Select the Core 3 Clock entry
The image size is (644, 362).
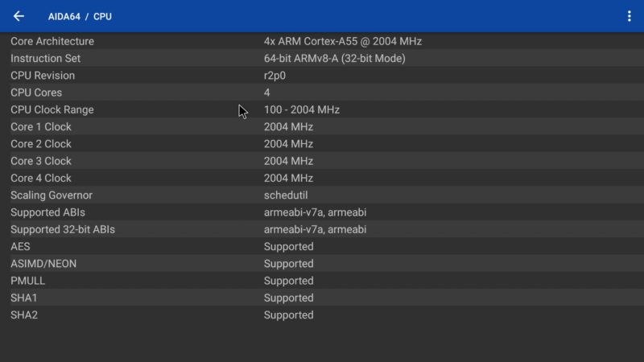coord(322,161)
